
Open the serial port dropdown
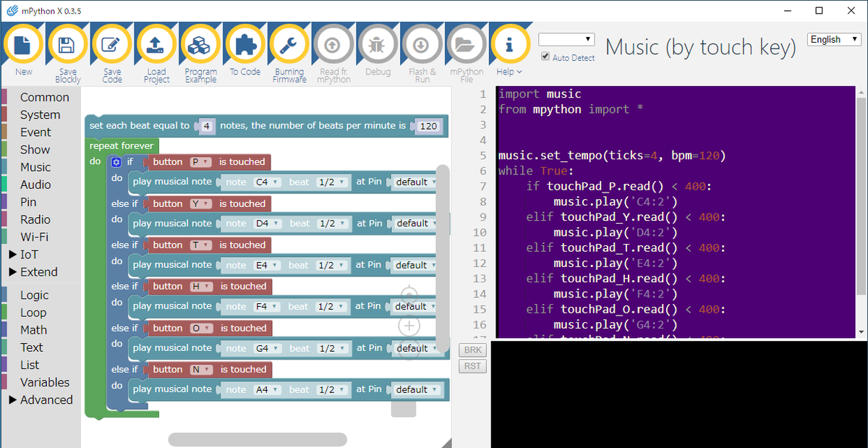(566, 39)
